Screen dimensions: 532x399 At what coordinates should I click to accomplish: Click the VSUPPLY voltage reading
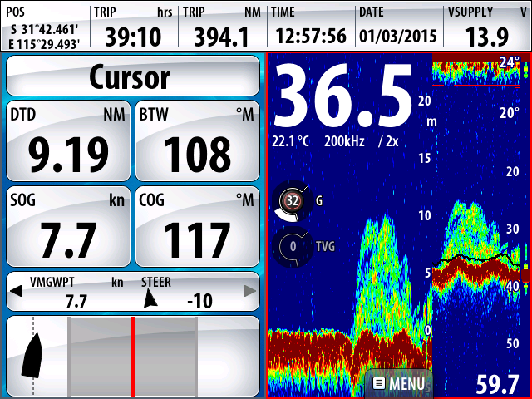487,26
